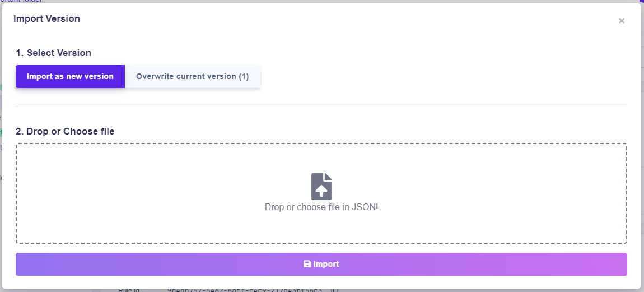Click the Import Version dialog title
The width and height of the screenshot is (644, 292).
(x=46, y=18)
